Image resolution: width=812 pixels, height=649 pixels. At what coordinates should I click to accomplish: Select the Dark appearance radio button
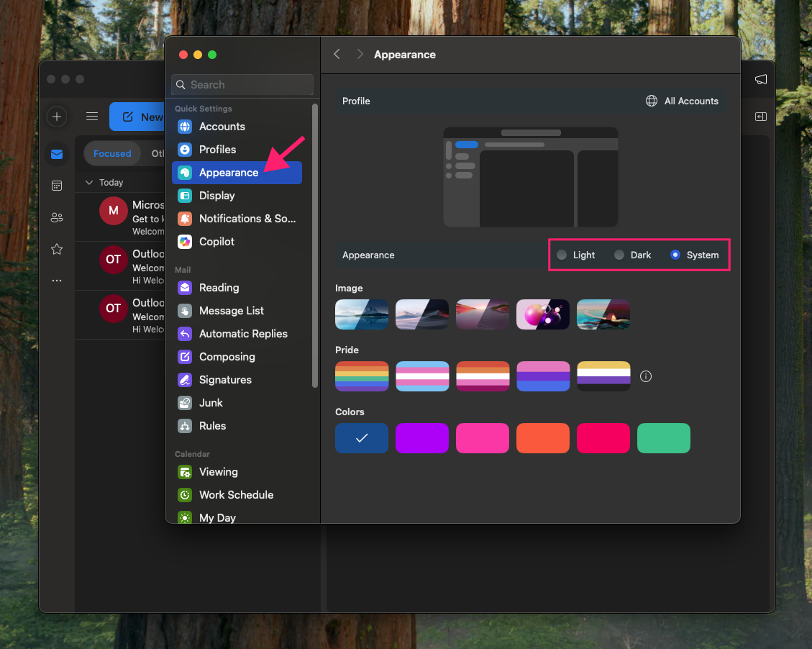(x=619, y=255)
